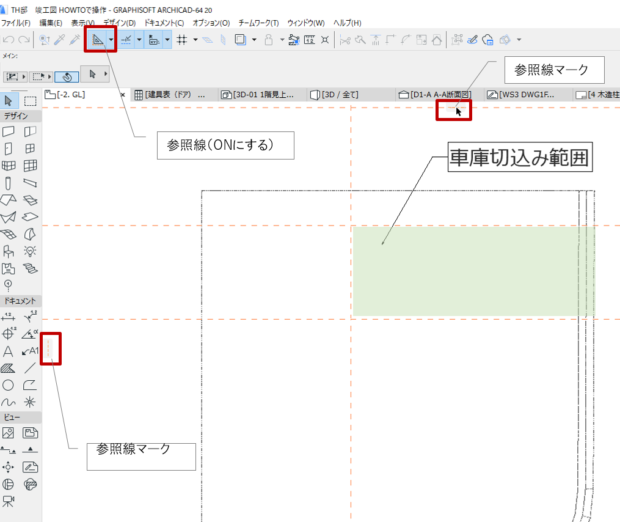
Task: Open the Grid Snap dropdown arrow
Action: (x=195, y=40)
